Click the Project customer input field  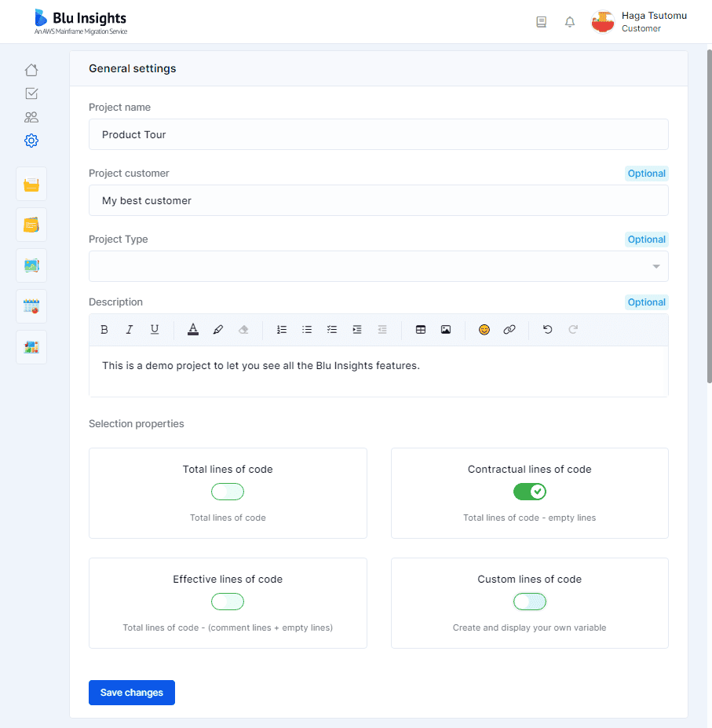378,200
